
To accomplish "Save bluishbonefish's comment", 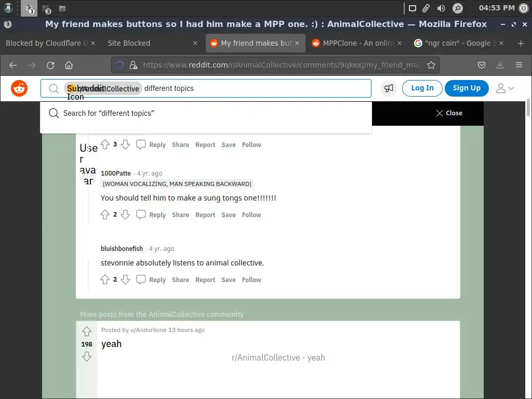I will (229, 280).
